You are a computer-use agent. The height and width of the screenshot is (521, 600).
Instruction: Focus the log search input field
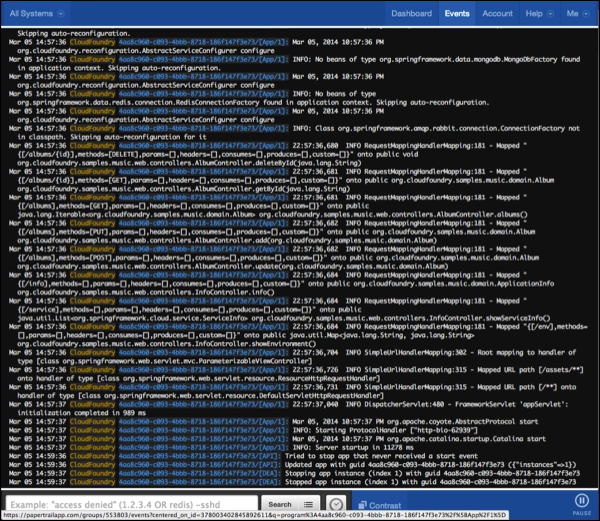click(x=132, y=504)
